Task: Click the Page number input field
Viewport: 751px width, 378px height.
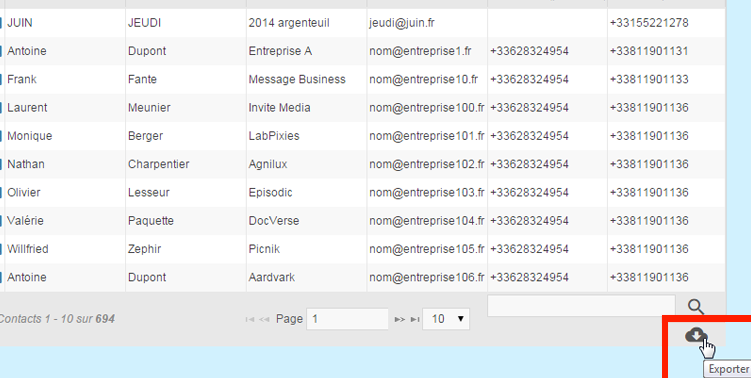Action: 347,319
